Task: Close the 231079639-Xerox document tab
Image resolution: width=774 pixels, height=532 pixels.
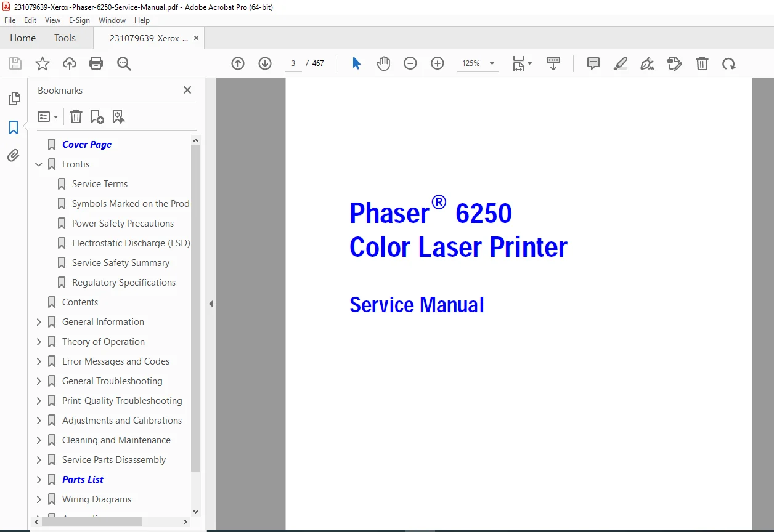Action: click(x=196, y=38)
